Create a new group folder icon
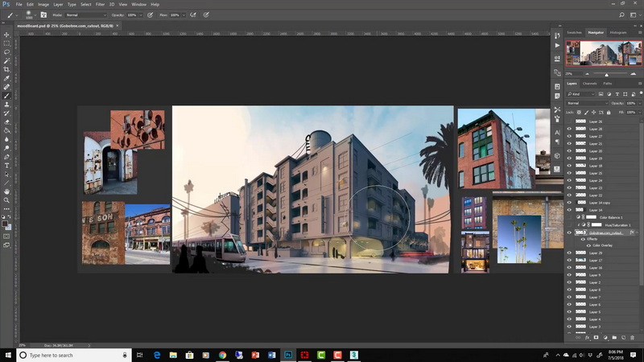The image size is (644, 362). 614,337
